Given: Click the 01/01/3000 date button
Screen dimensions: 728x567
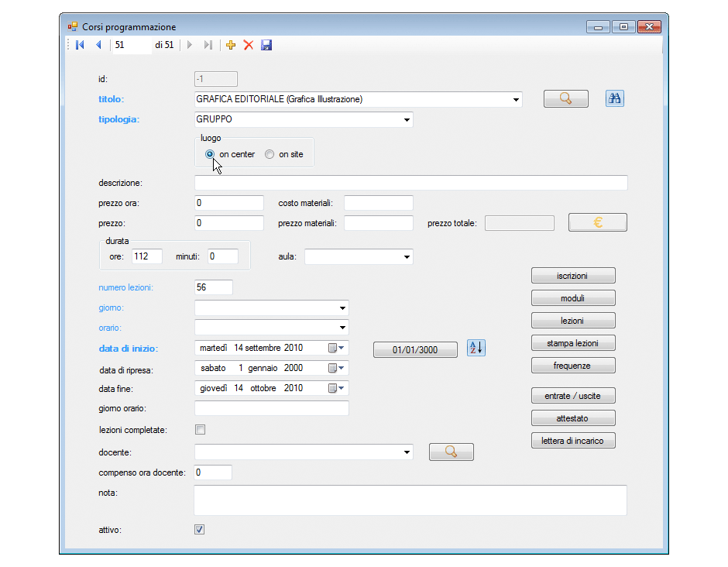Looking at the screenshot, I should (x=415, y=349).
